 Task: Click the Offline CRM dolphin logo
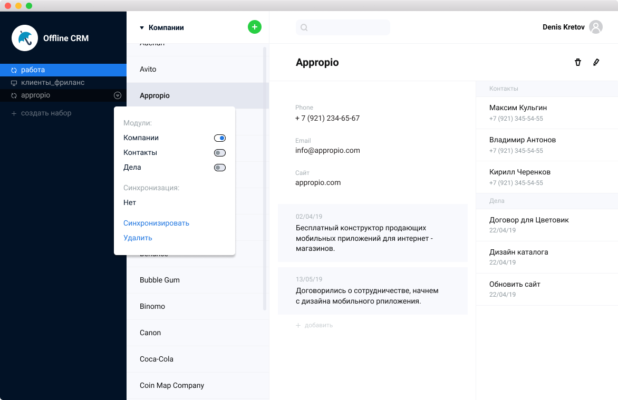click(x=24, y=38)
